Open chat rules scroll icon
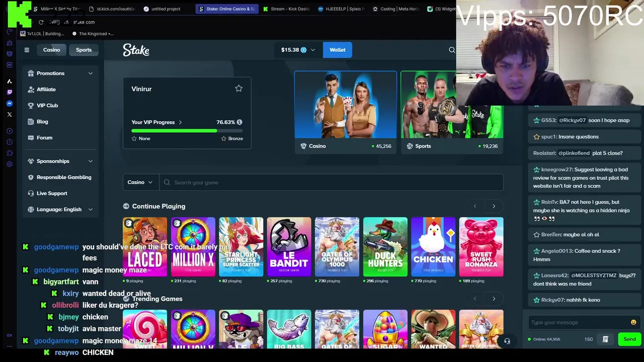Screen dimensions: 644x362 pyautogui.click(x=605, y=339)
